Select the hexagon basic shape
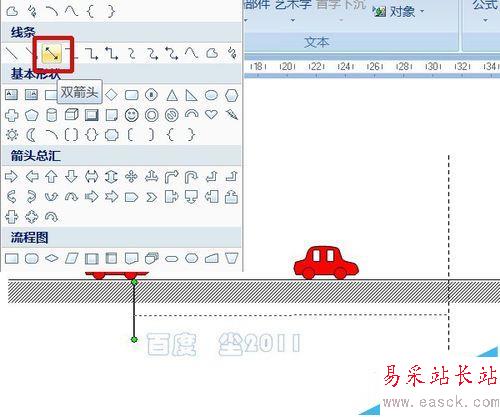 coord(232,95)
